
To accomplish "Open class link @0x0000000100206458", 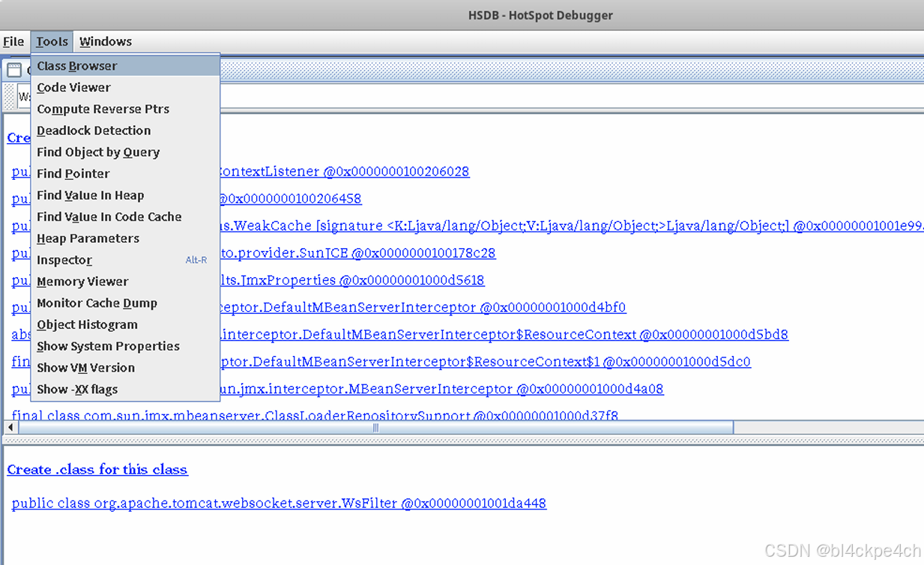I will [x=291, y=199].
